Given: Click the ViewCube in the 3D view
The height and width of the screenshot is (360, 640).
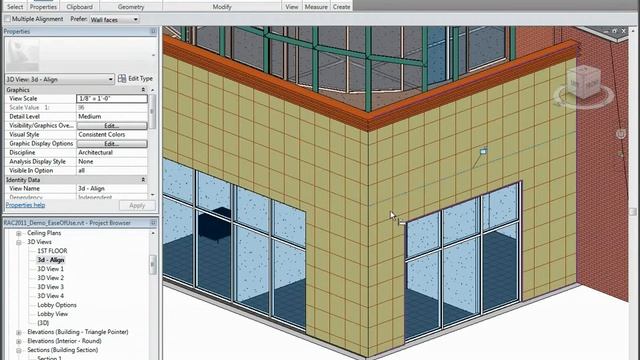Looking at the screenshot, I should point(584,82).
